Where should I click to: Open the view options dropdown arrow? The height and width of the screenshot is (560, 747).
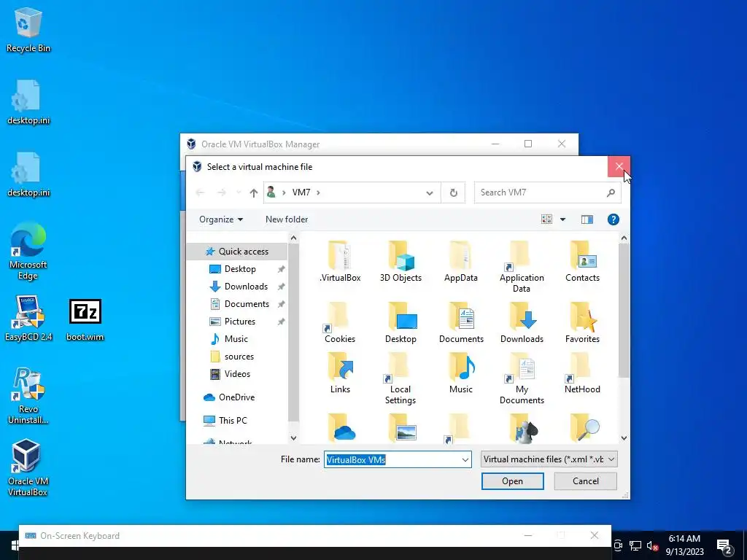[x=562, y=219]
